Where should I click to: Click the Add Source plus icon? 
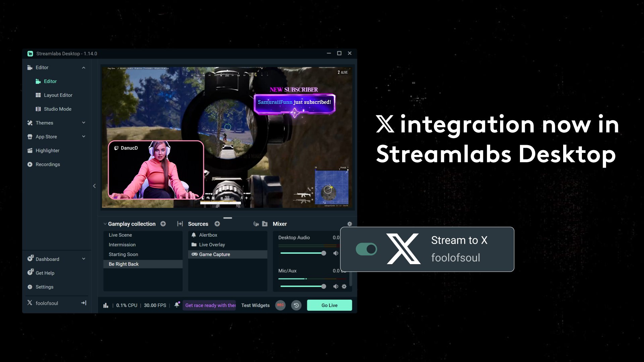[217, 224]
